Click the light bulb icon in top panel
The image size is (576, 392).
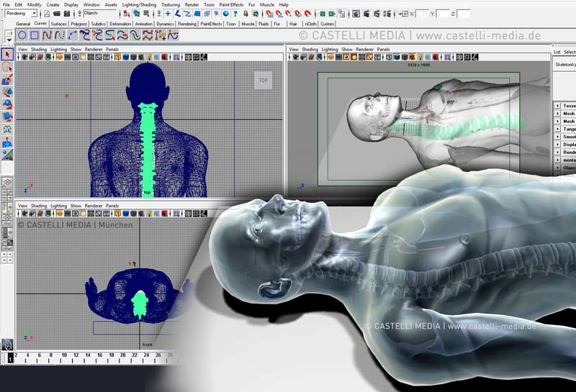[149, 58]
